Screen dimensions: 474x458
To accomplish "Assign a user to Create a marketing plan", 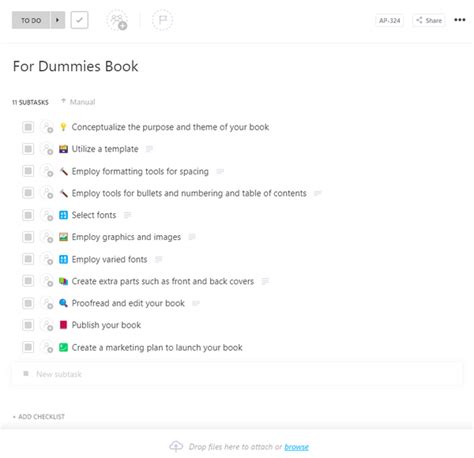I will 47,347.
